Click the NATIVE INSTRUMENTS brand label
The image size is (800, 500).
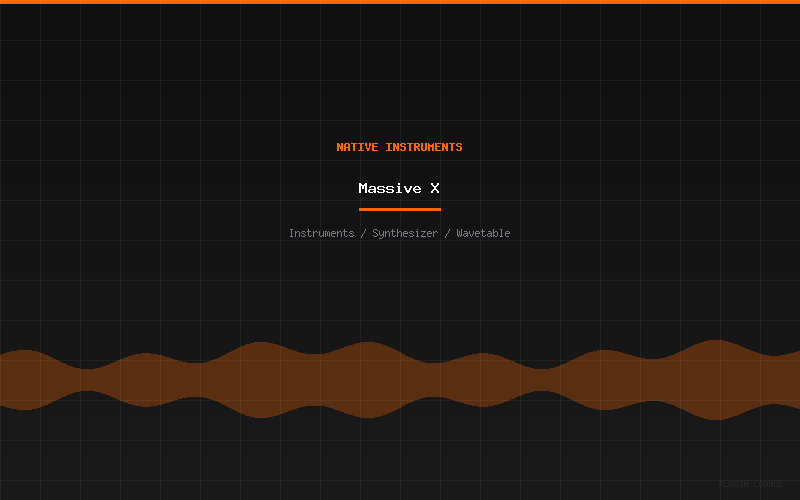pyautogui.click(x=399, y=147)
